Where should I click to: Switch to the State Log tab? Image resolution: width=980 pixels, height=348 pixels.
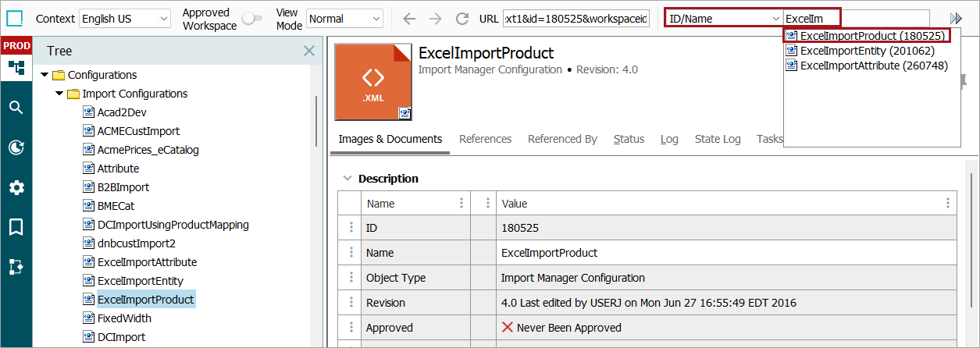pos(717,139)
